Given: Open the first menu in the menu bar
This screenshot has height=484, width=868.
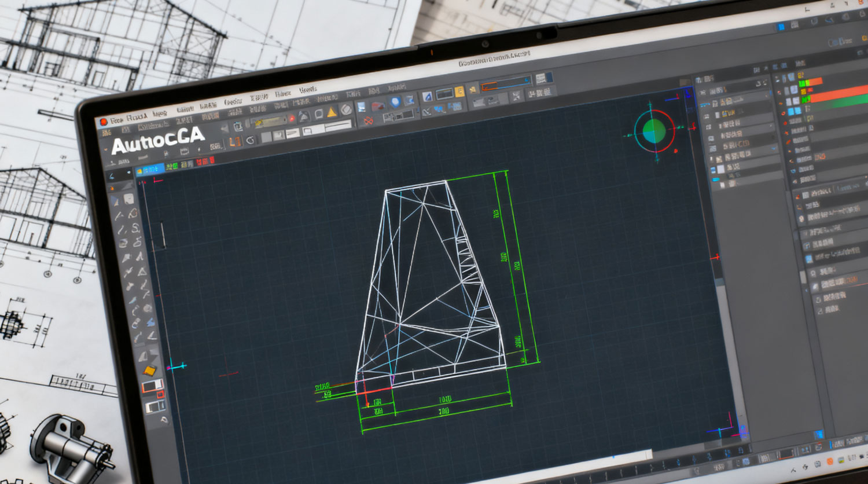Looking at the screenshot, I should 116,120.
